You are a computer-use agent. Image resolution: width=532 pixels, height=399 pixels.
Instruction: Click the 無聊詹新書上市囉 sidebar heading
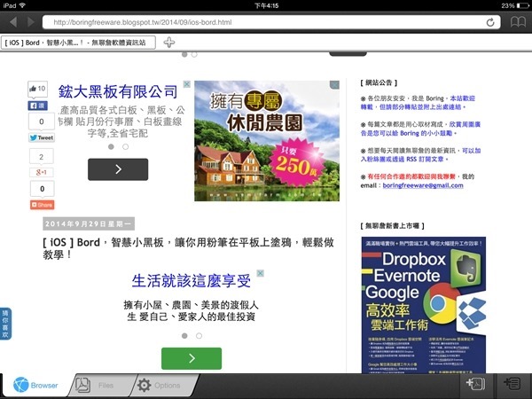(392, 225)
